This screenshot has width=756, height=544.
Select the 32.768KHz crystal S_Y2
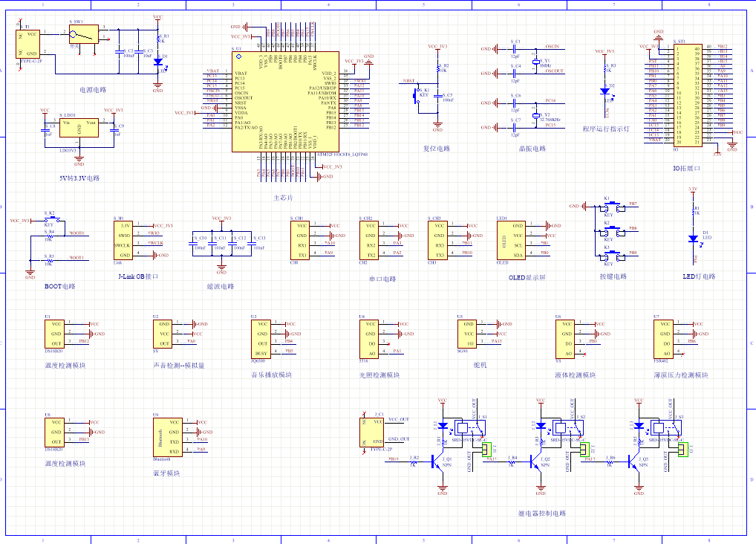pos(535,115)
